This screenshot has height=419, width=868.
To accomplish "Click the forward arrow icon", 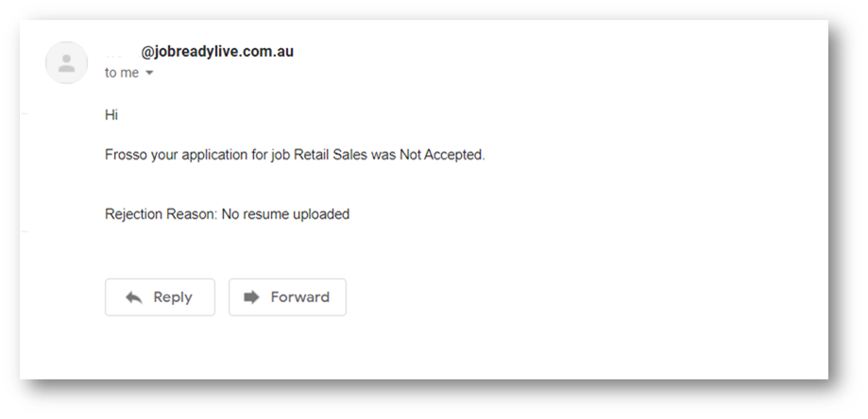I will click(x=251, y=297).
